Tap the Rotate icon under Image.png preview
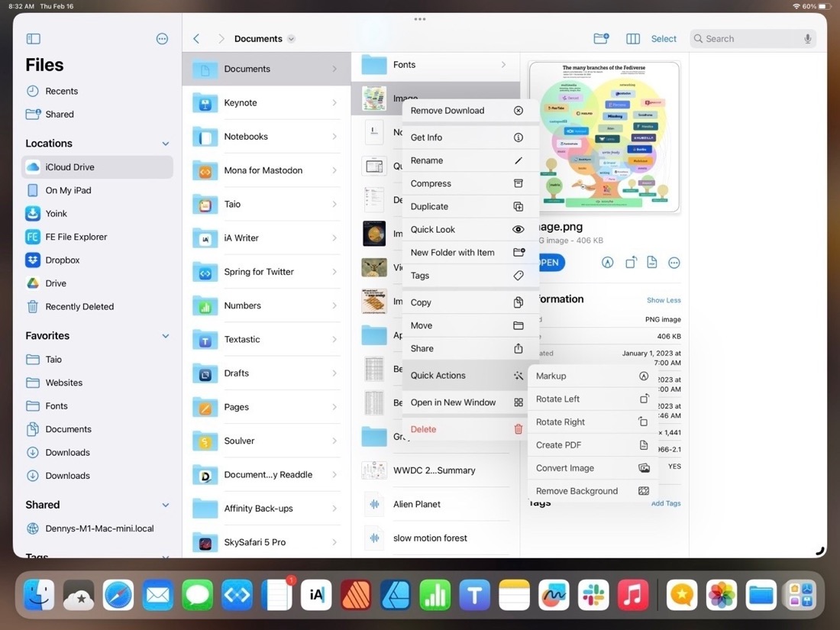This screenshot has height=630, width=840. click(x=631, y=262)
